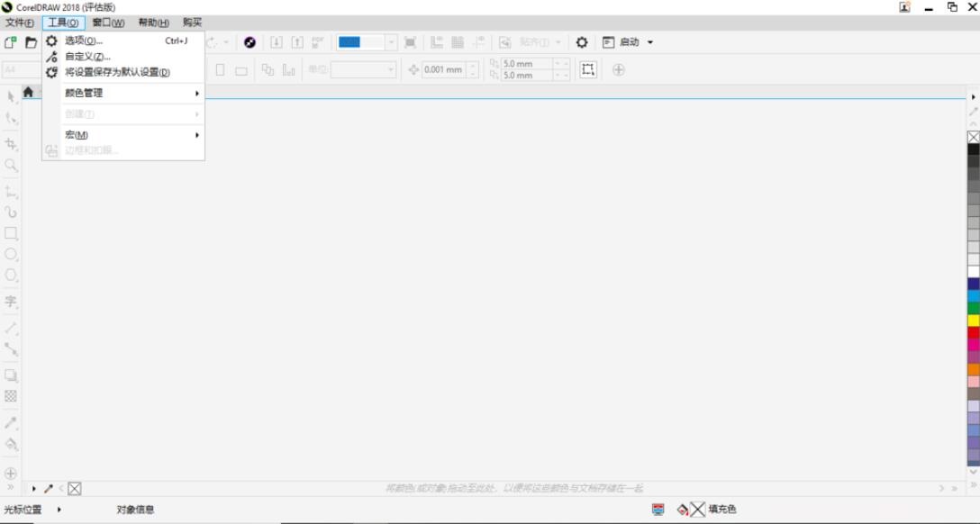
Task: Open the 窗口(W) menu
Action: coord(108,23)
